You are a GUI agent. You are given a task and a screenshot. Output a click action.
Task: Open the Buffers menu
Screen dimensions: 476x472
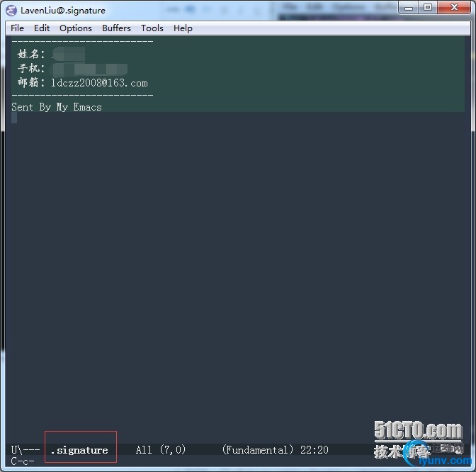point(116,28)
